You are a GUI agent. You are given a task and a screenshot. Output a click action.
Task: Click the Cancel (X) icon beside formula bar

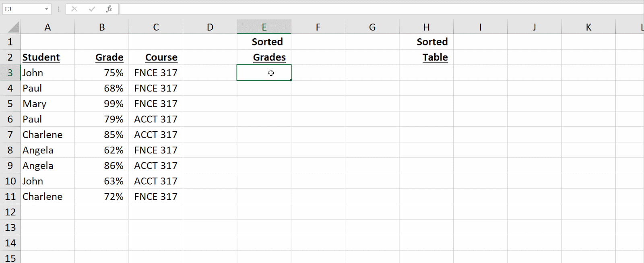74,9
